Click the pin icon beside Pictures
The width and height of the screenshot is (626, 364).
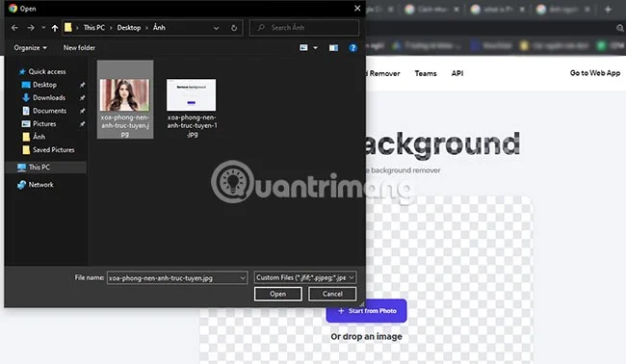click(x=82, y=124)
